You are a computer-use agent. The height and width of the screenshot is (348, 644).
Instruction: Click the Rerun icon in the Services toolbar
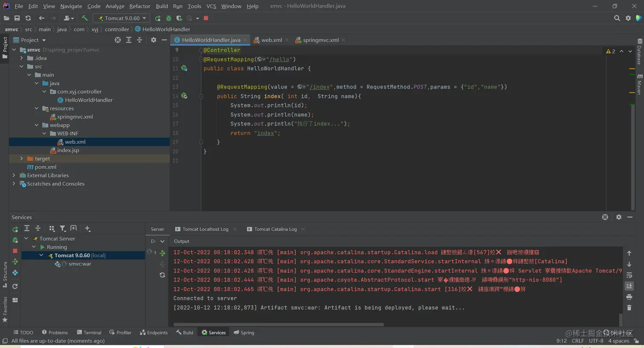pos(15,230)
